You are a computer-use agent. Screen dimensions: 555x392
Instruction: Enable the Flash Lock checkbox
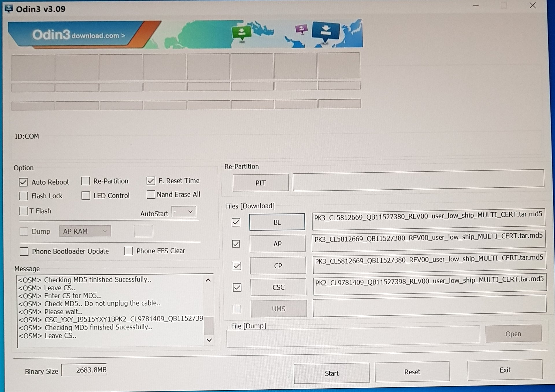(x=23, y=196)
